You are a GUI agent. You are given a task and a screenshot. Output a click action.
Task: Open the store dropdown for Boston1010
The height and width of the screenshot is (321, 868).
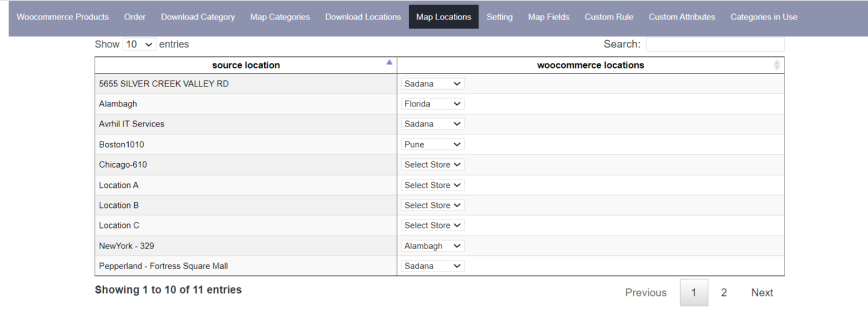[x=433, y=144]
